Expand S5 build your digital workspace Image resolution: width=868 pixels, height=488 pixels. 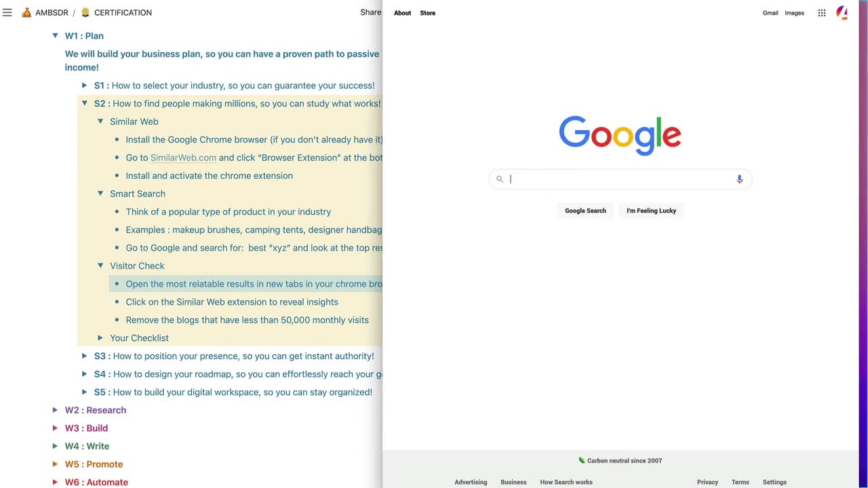point(85,392)
